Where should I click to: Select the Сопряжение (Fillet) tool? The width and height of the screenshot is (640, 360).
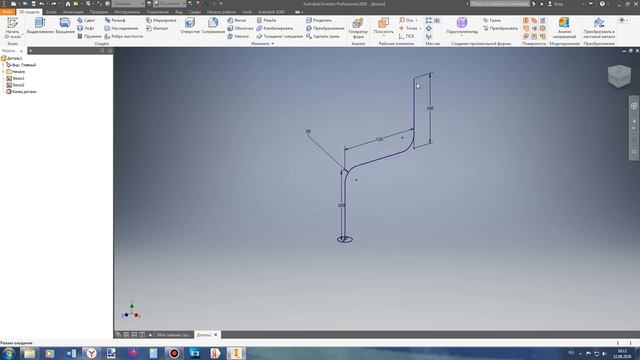tap(213, 26)
